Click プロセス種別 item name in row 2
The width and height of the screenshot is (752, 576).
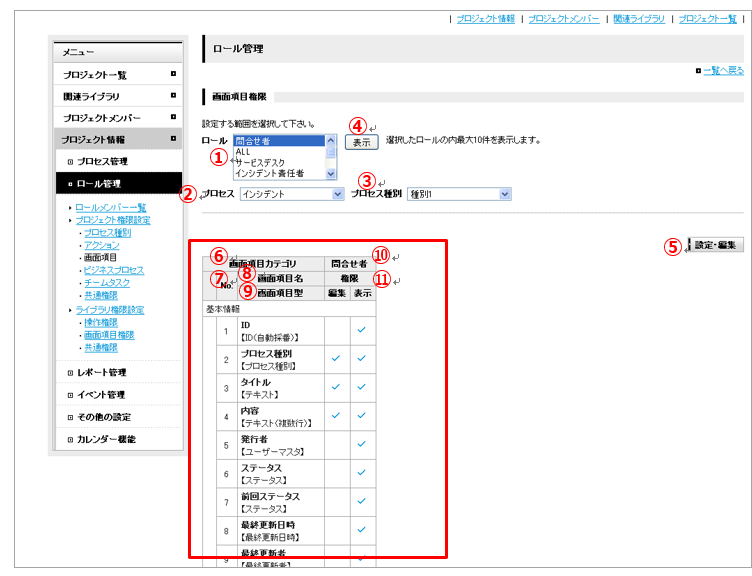pyautogui.click(x=266, y=353)
